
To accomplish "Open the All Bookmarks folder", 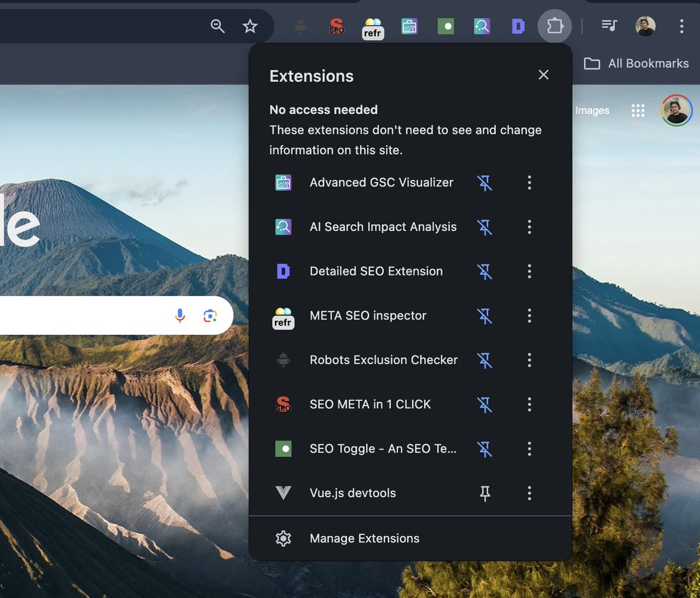I will [x=636, y=64].
